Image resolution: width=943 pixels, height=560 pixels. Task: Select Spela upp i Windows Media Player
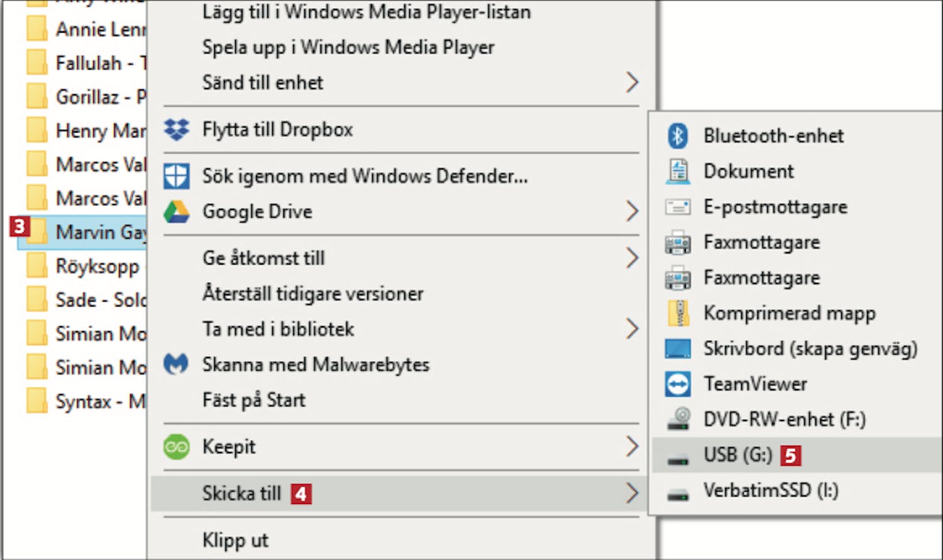348,47
